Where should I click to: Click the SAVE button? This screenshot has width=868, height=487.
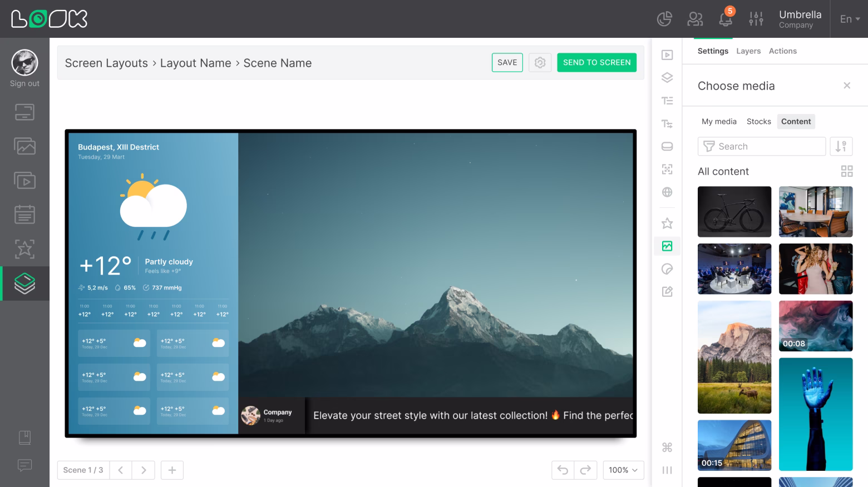pos(507,62)
